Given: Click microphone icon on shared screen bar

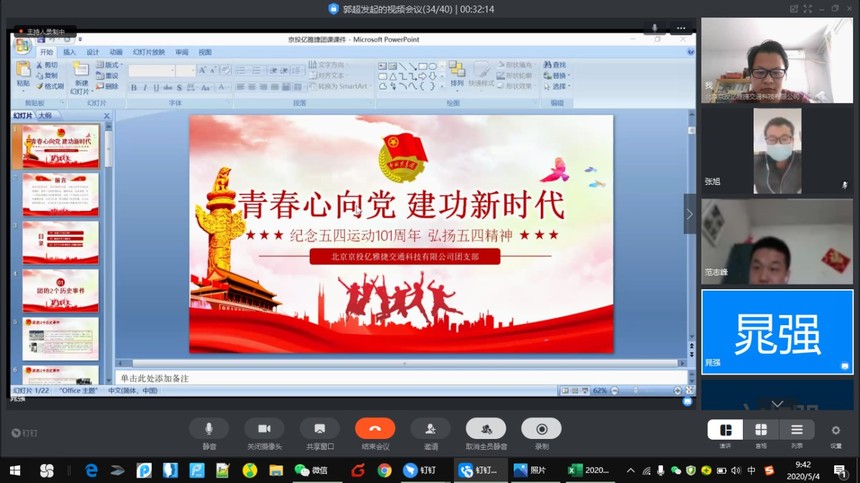Looking at the screenshot, I should point(654,28).
